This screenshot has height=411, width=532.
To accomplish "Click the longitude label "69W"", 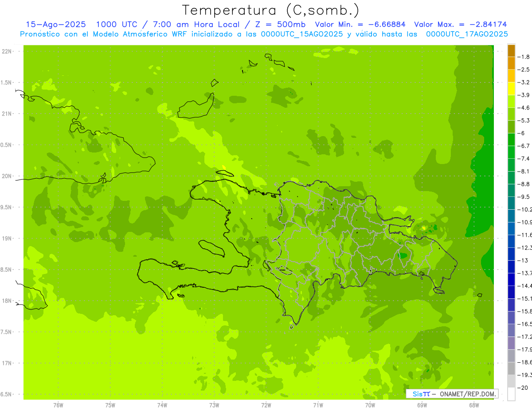I will pyautogui.click(x=422, y=405).
